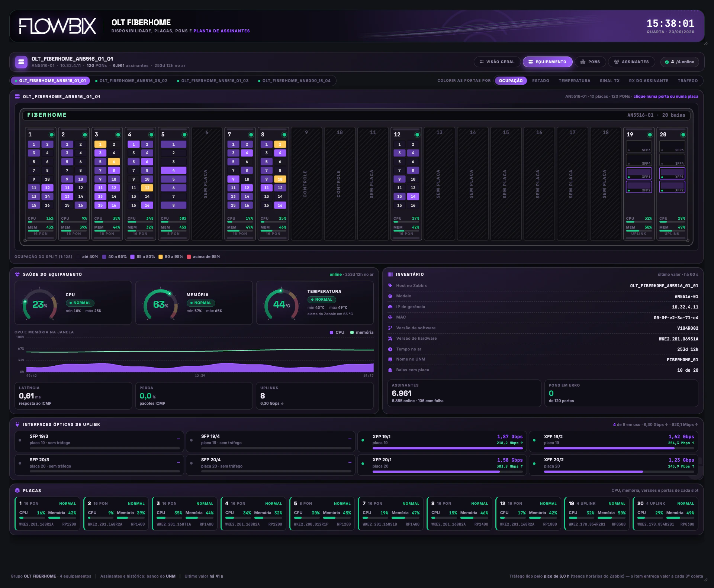Open the XFP 19/2 uplink card

[x=614, y=442]
